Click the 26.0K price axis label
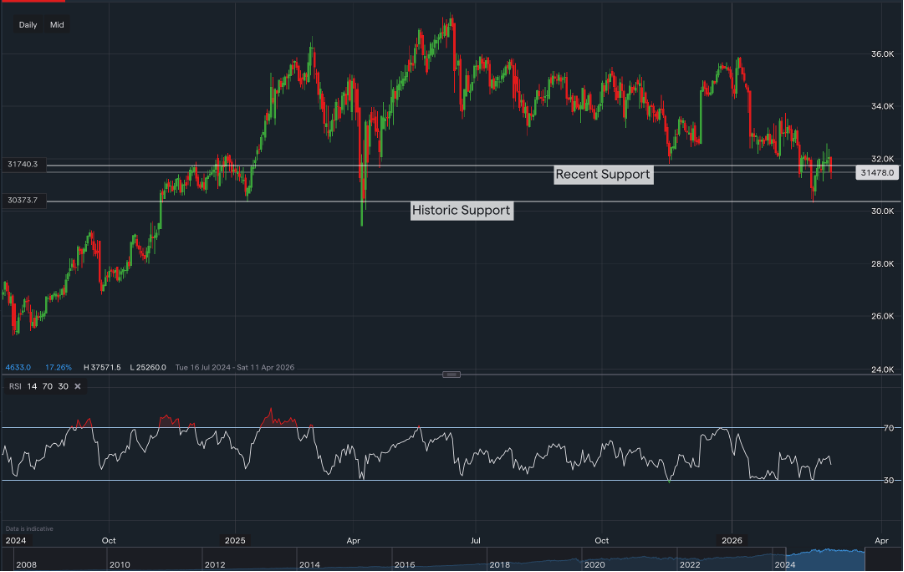 click(882, 316)
